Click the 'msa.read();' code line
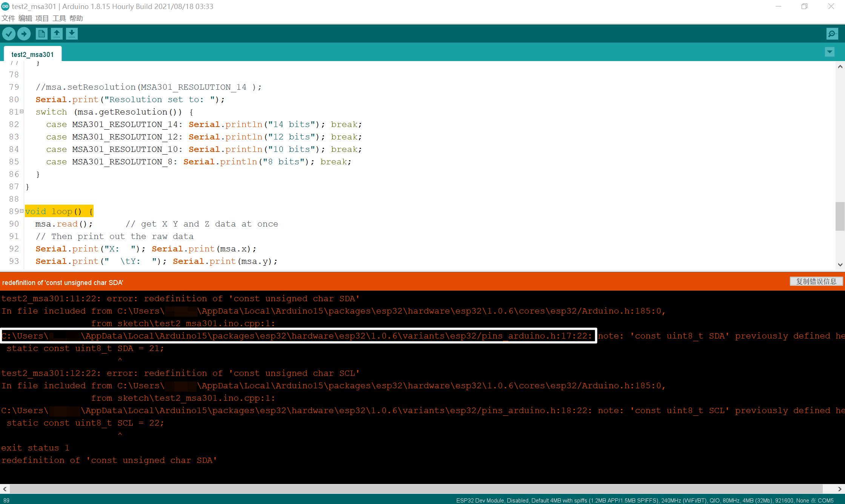The width and height of the screenshot is (845, 504). [x=64, y=224]
